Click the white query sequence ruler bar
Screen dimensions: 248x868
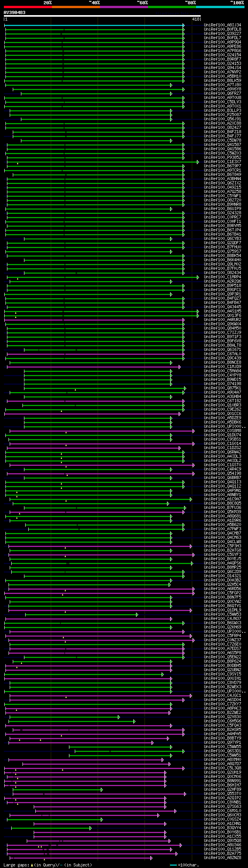(x=102, y=16)
